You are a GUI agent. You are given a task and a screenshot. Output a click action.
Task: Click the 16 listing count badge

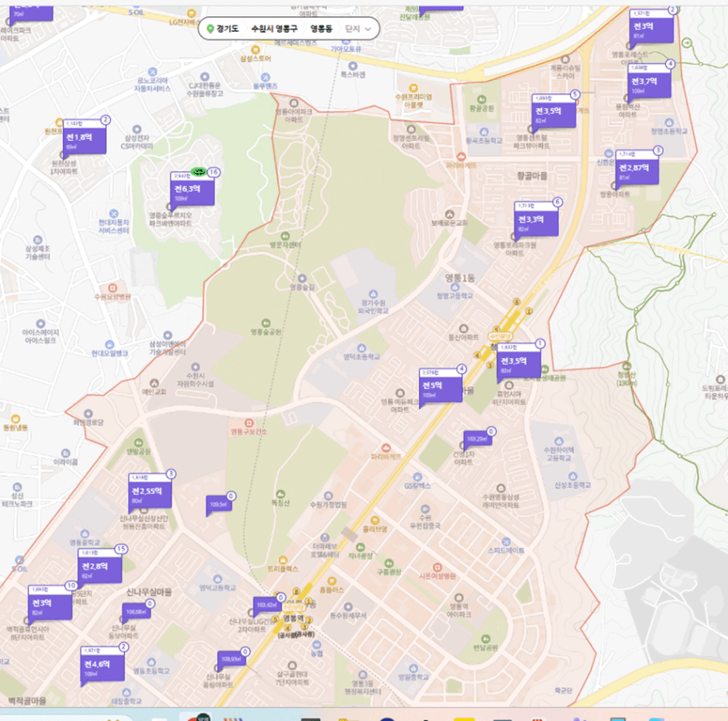click(x=214, y=173)
